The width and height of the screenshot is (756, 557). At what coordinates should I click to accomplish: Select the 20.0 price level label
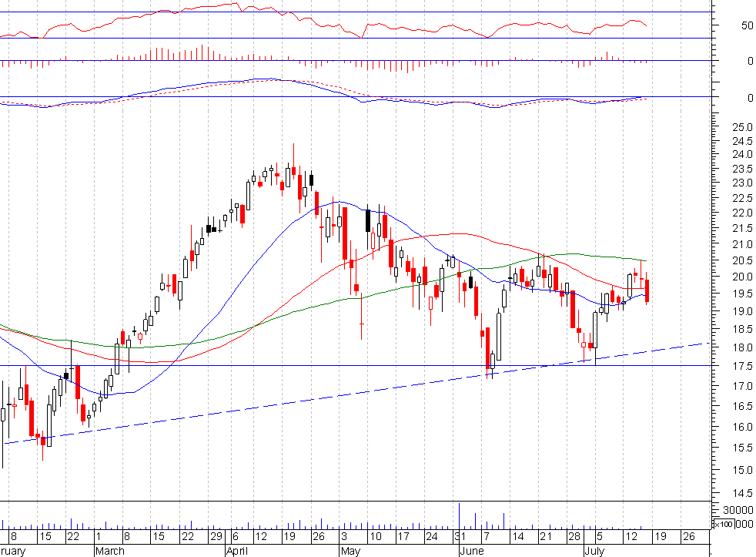[x=742, y=277]
